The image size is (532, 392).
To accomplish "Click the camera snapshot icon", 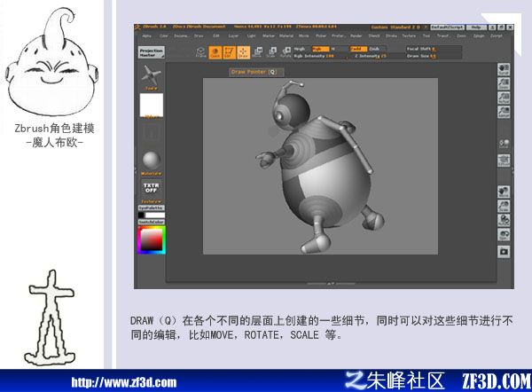I will point(504,252).
